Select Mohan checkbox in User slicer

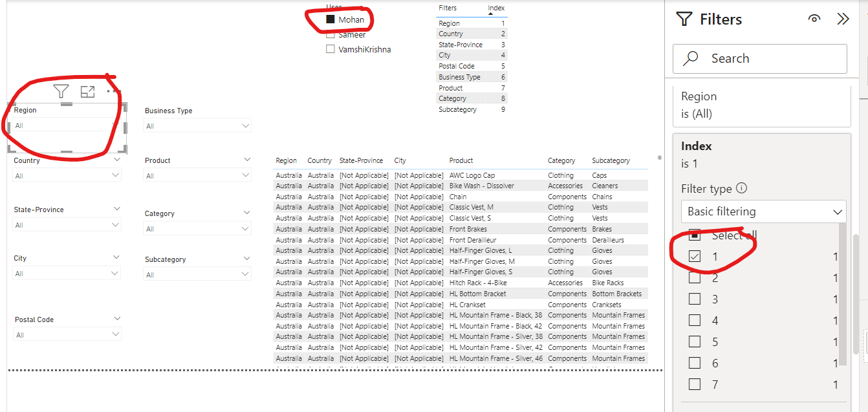tap(331, 19)
